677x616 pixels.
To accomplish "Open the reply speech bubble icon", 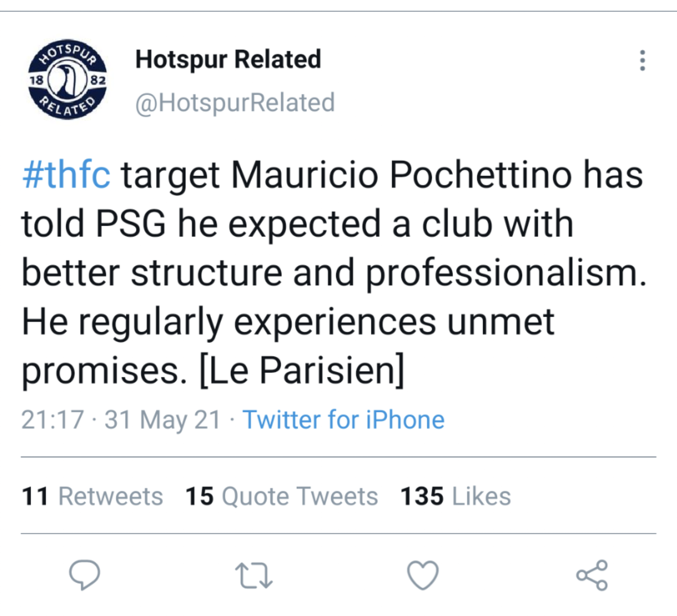I will tap(84, 575).
